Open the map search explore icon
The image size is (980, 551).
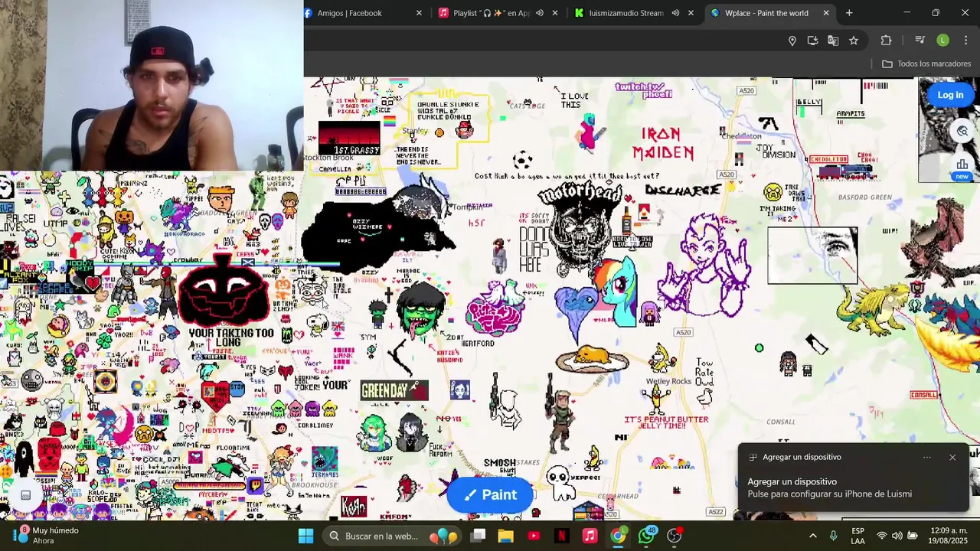962,132
